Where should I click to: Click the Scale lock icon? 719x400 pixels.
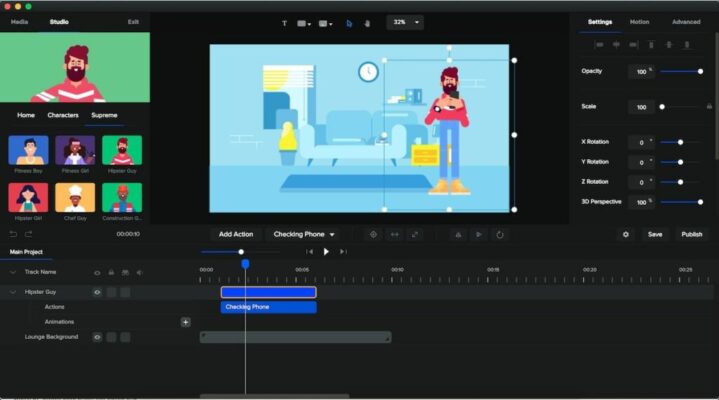(x=709, y=106)
